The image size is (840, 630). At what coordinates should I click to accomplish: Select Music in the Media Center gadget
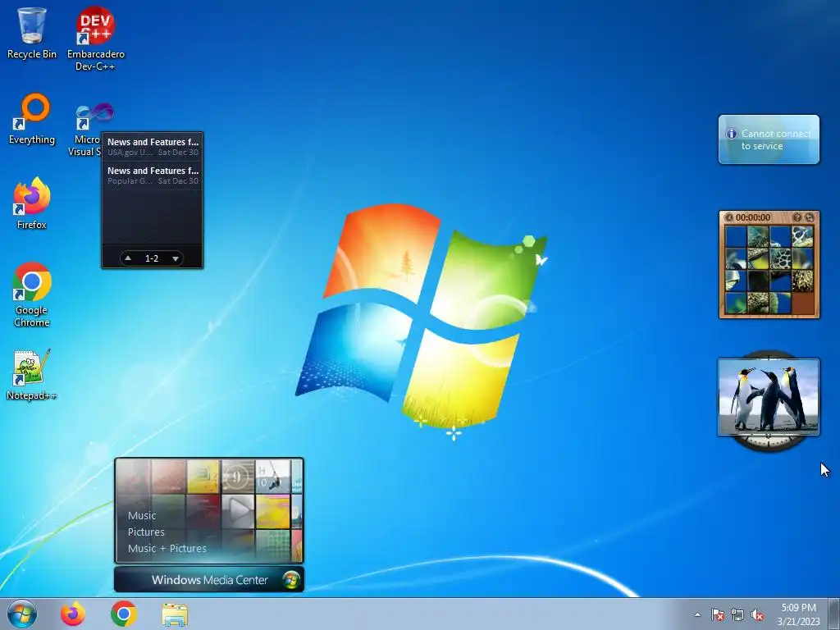click(x=142, y=515)
